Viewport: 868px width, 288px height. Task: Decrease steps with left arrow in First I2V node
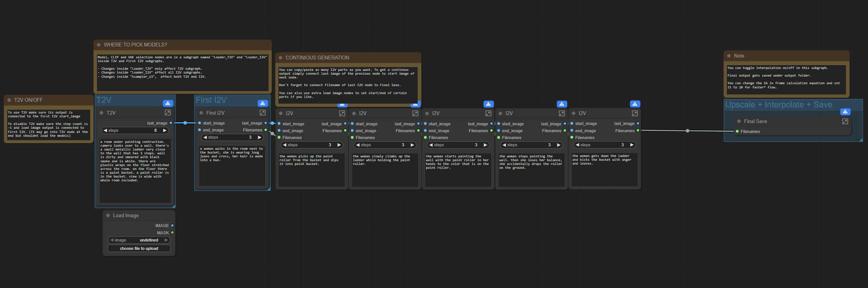(205, 137)
